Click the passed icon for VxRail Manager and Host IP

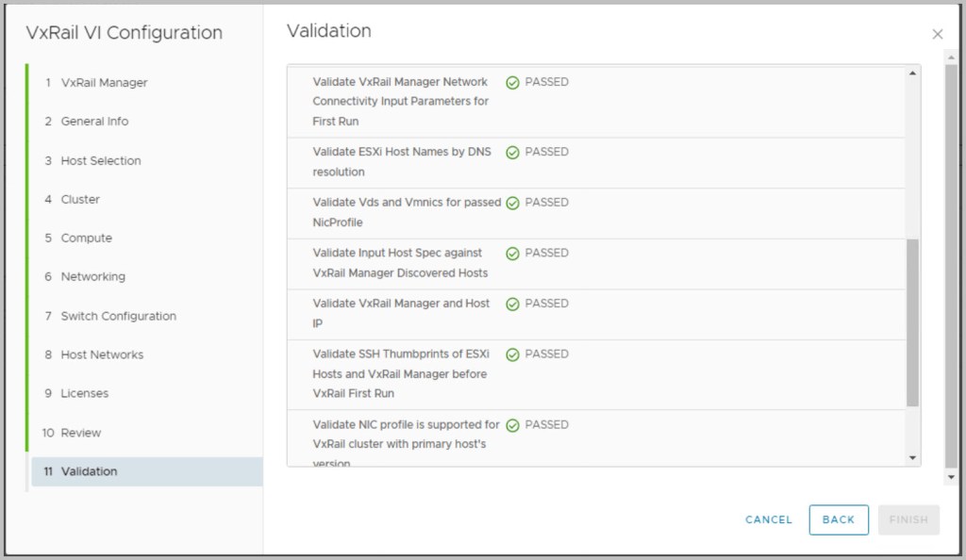(512, 305)
